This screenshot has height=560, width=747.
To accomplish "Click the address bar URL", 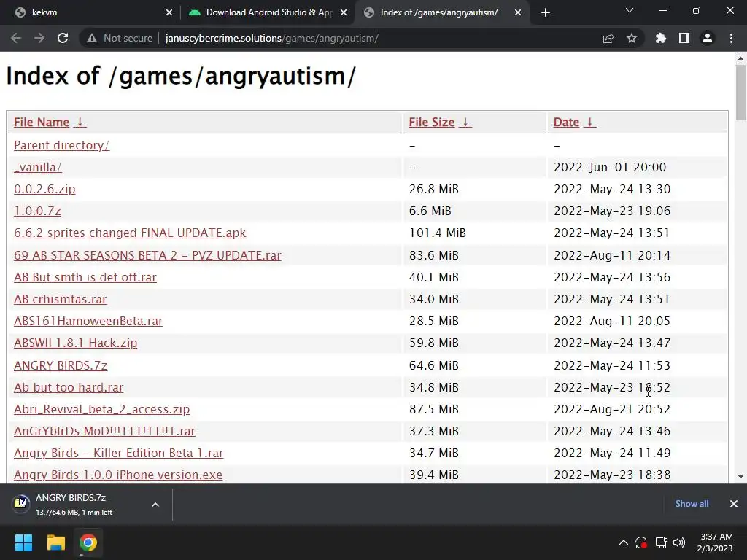I will tap(271, 38).
